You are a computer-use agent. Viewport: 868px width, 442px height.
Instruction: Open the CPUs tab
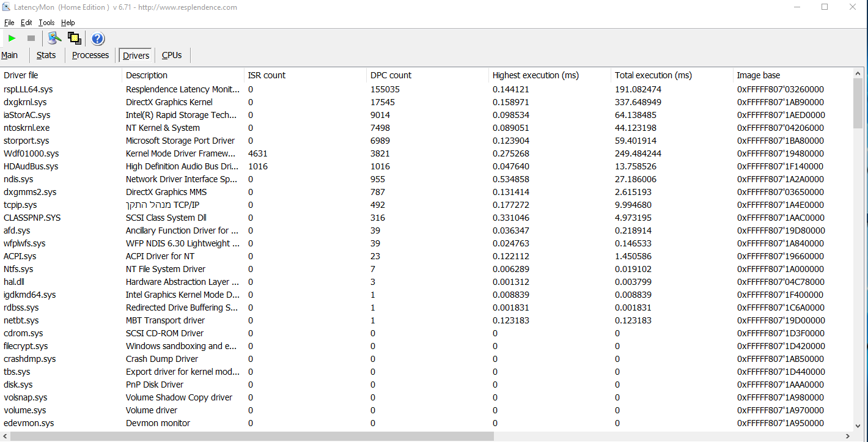tap(172, 55)
